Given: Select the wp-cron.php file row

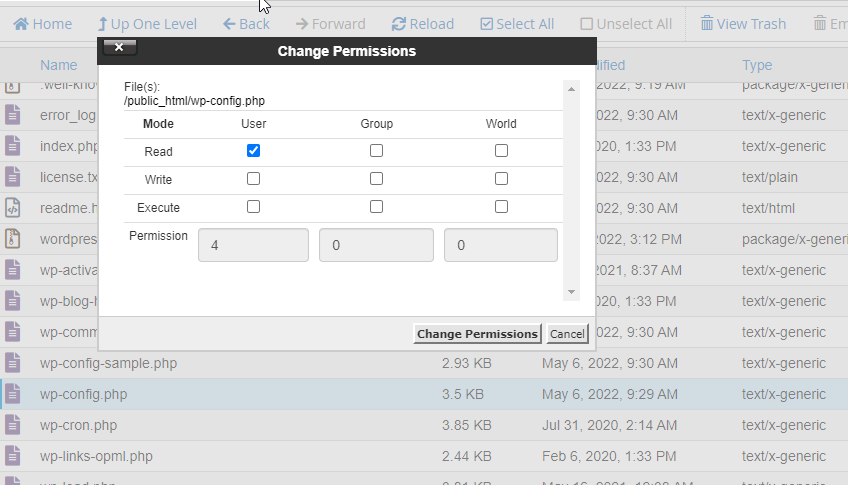Looking at the screenshot, I should 424,425.
